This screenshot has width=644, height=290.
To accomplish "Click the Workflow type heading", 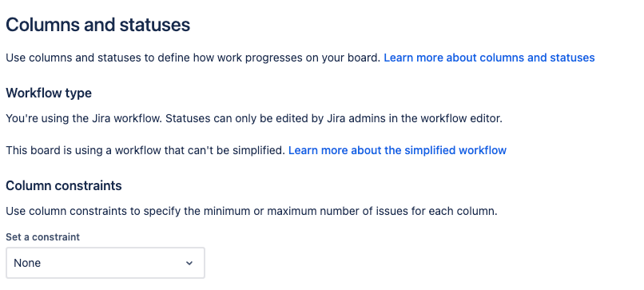I will pyautogui.click(x=49, y=93).
